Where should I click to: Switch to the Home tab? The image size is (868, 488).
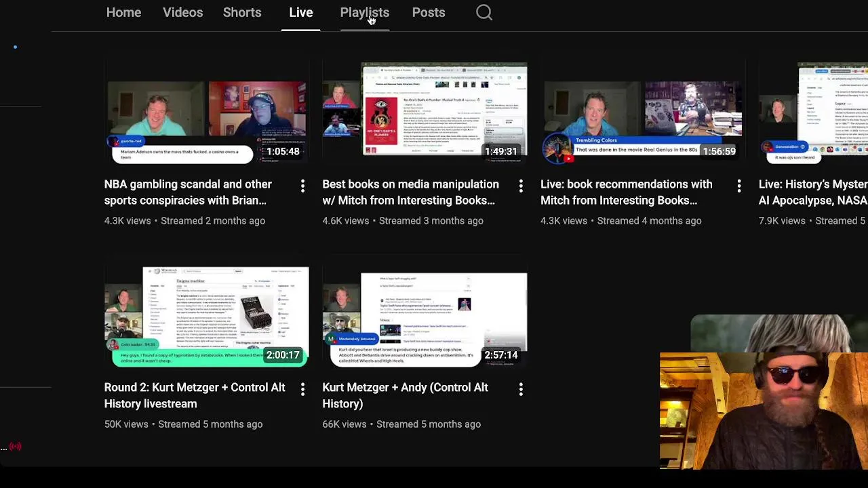pos(123,12)
